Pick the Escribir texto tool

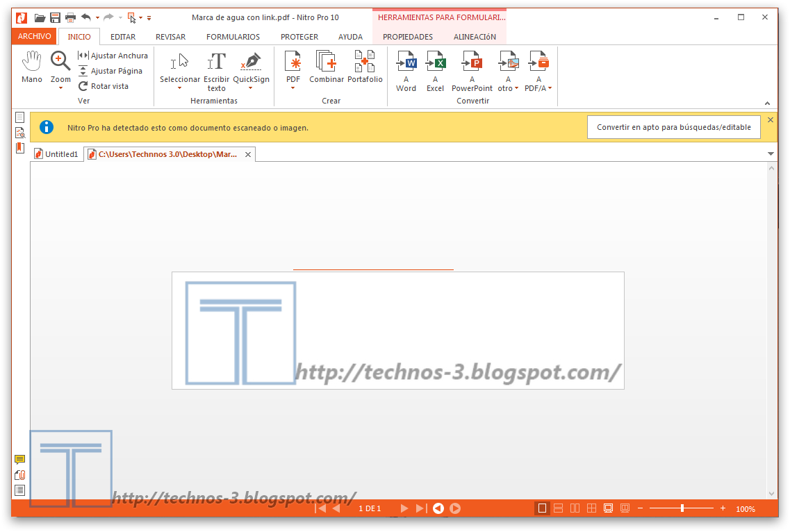click(x=216, y=72)
